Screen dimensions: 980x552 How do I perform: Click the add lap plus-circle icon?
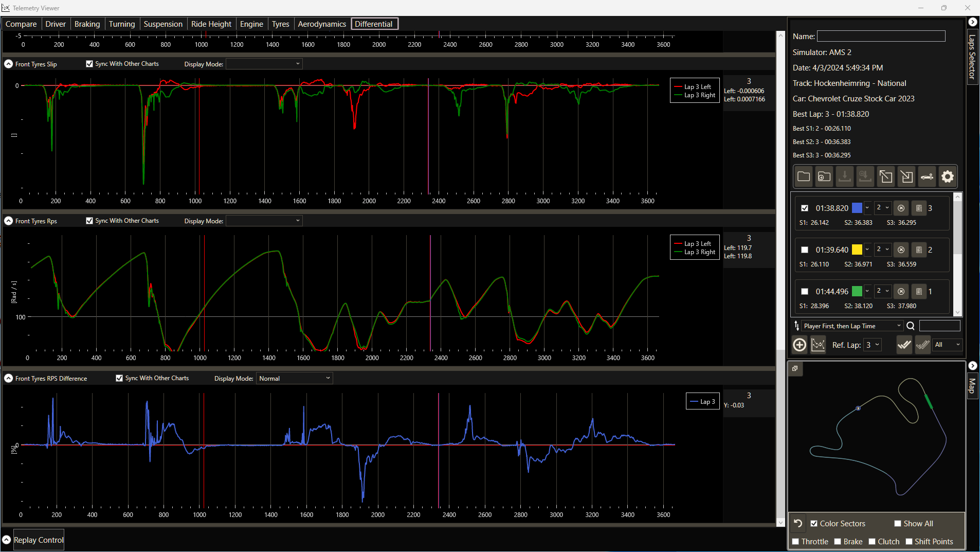tap(800, 345)
